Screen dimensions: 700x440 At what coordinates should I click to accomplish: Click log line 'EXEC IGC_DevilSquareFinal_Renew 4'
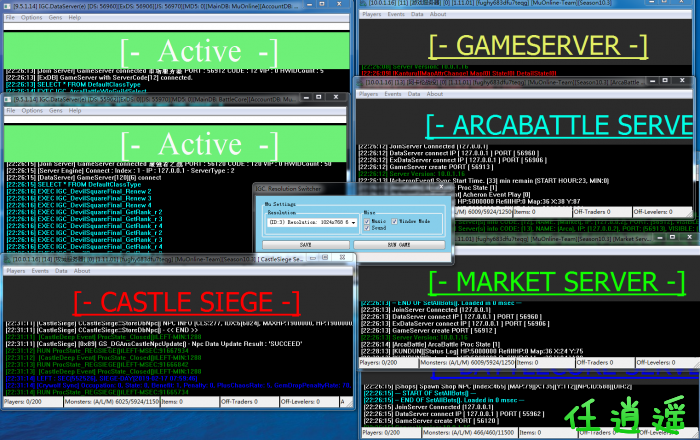[x=79, y=205]
